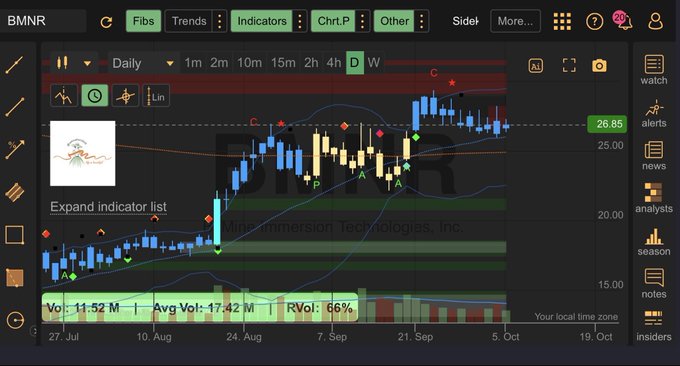The height and width of the screenshot is (366, 680).
Task: Open the help question mark icon
Action: tap(595, 21)
